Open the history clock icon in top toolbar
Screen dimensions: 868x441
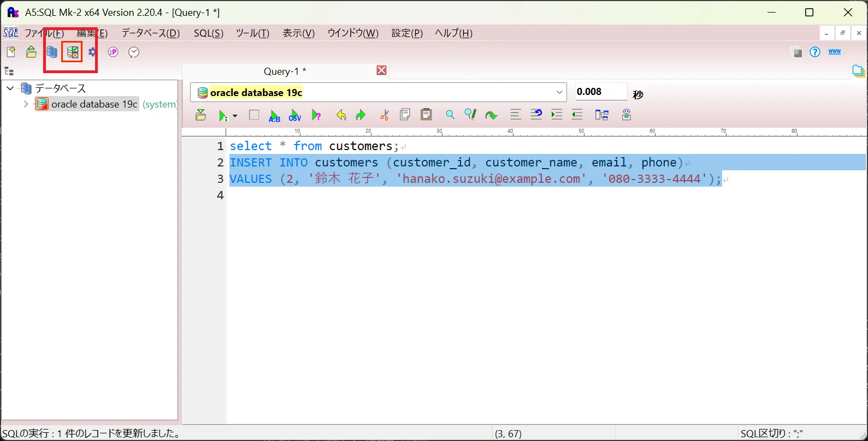(134, 52)
